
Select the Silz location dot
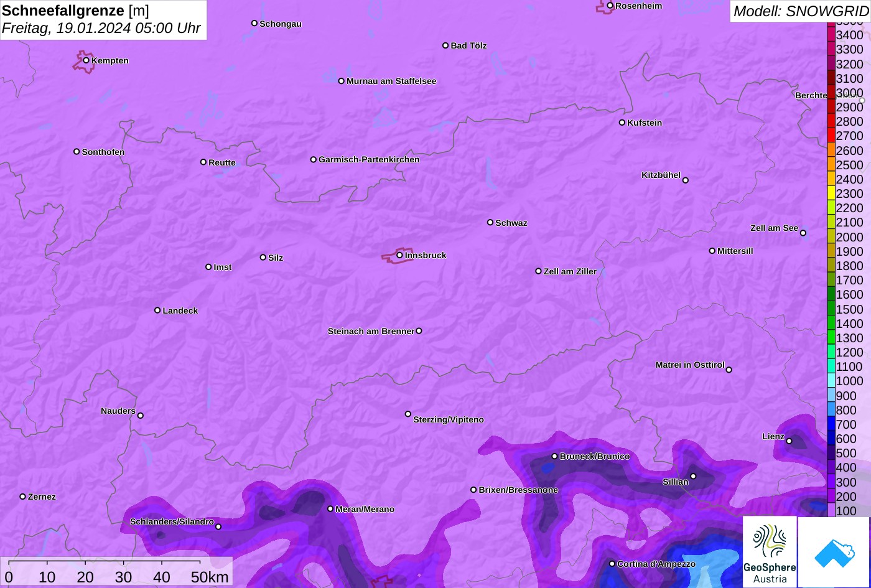[263, 258]
